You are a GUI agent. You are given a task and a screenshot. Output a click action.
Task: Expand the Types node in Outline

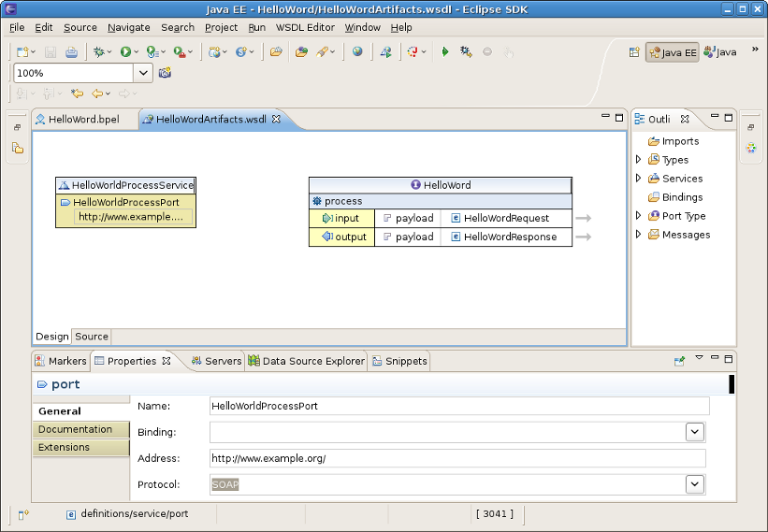tap(639, 160)
